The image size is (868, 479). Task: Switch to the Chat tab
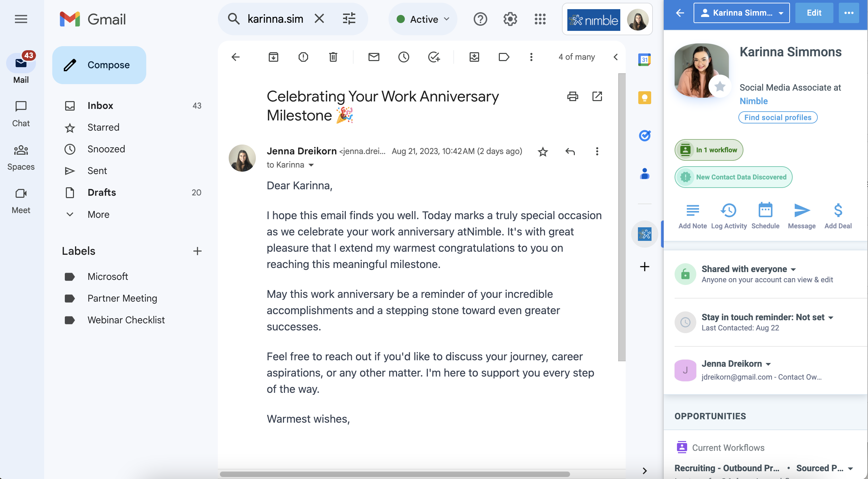pyautogui.click(x=21, y=114)
